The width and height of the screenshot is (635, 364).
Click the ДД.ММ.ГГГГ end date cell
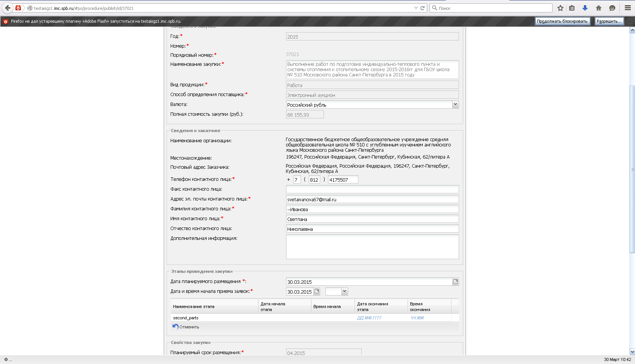[x=369, y=318]
